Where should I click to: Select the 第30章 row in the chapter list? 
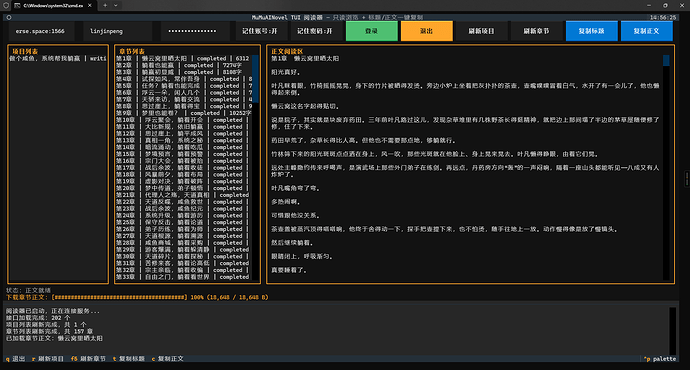184,256
